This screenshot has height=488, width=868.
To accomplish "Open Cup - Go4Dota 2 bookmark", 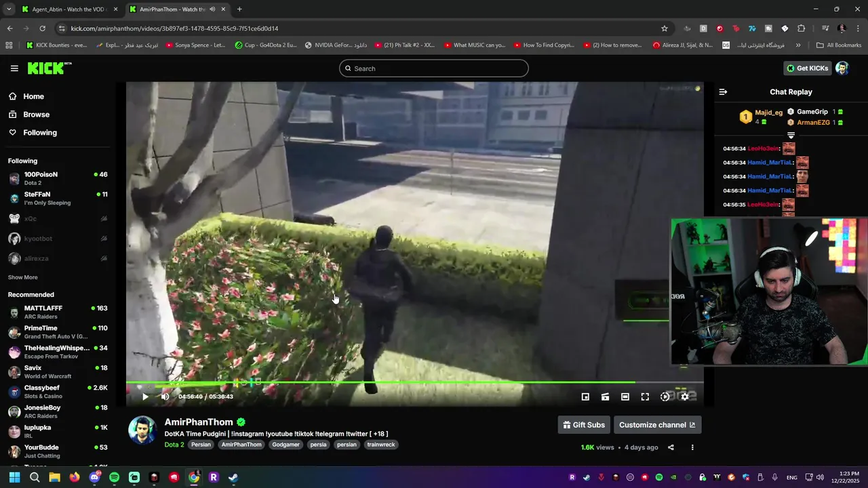I will 266,45.
